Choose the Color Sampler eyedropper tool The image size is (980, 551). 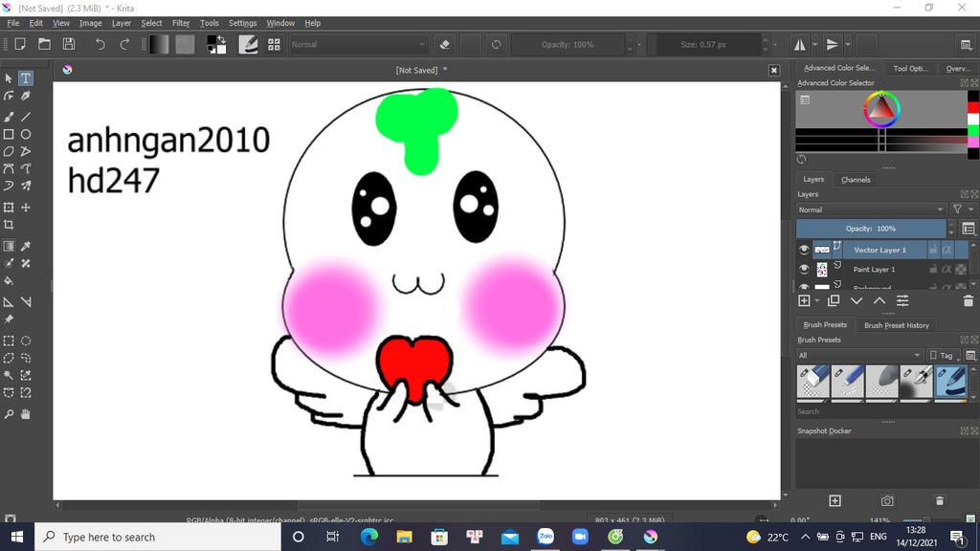(26, 246)
